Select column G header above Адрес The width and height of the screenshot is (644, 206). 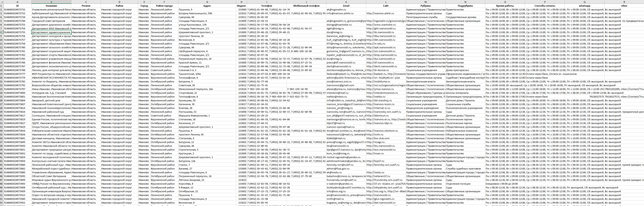207,2
